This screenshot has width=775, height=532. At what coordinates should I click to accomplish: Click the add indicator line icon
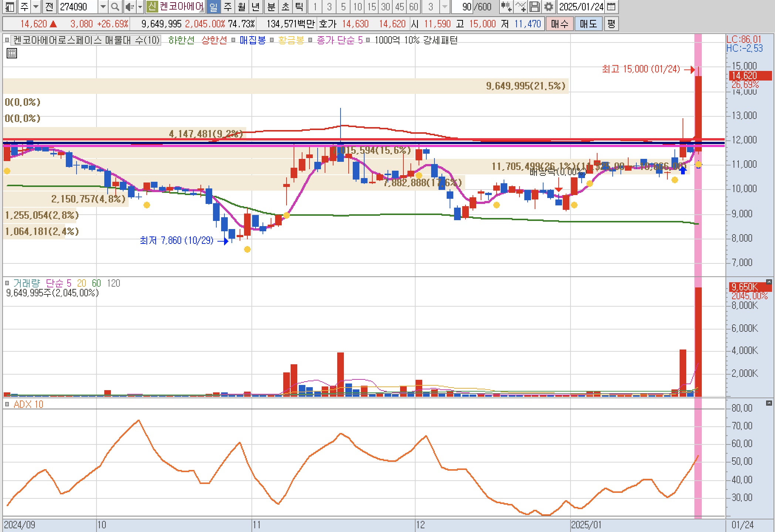[x=521, y=7]
